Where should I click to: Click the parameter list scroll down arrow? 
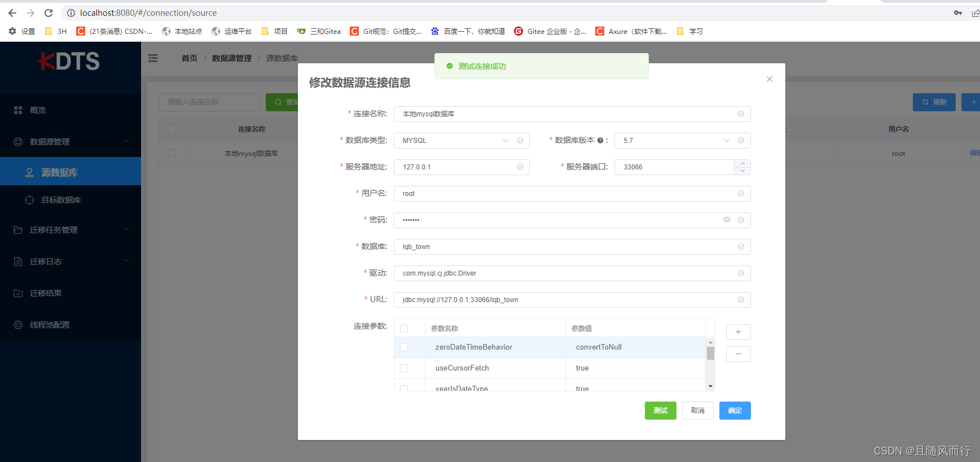710,386
